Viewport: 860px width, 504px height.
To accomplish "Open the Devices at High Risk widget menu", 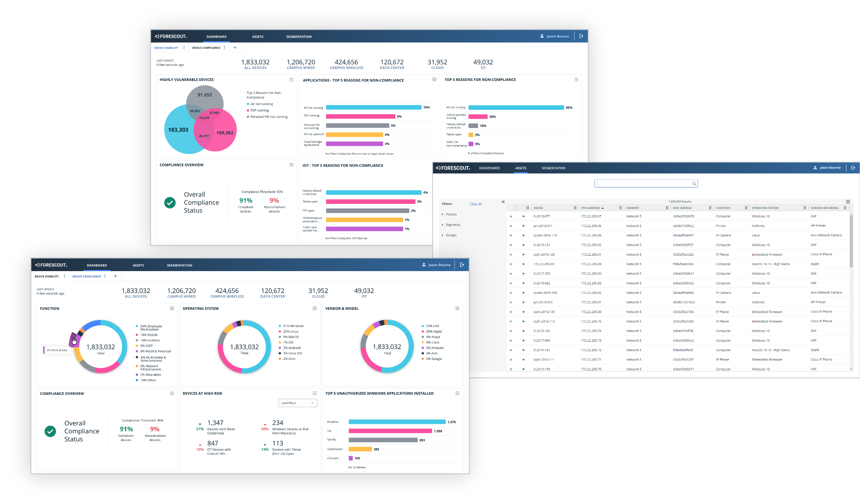I will click(315, 393).
